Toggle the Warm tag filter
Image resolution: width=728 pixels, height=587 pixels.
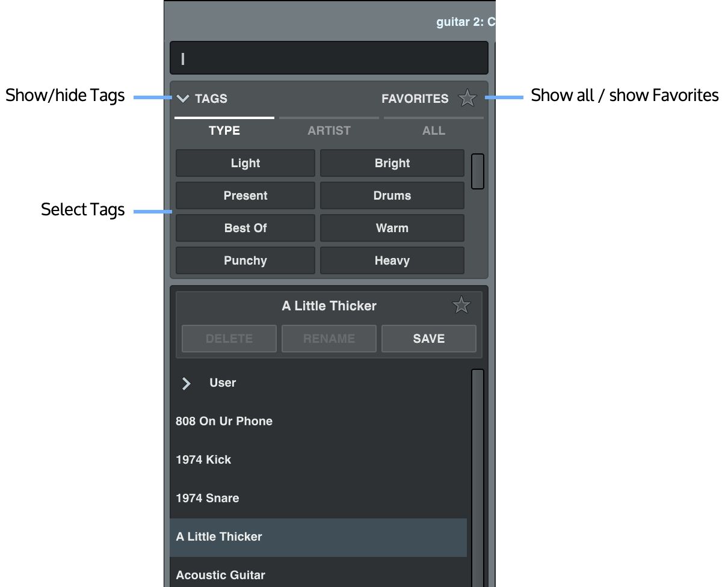[392, 228]
